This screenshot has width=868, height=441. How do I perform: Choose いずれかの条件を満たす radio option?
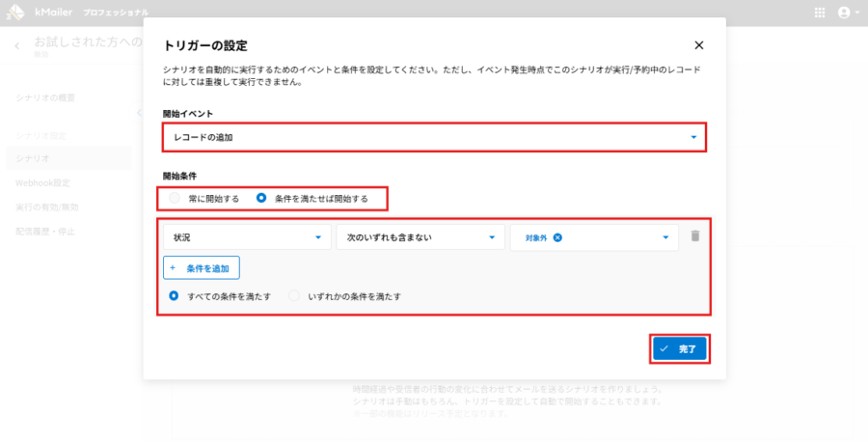coord(295,296)
